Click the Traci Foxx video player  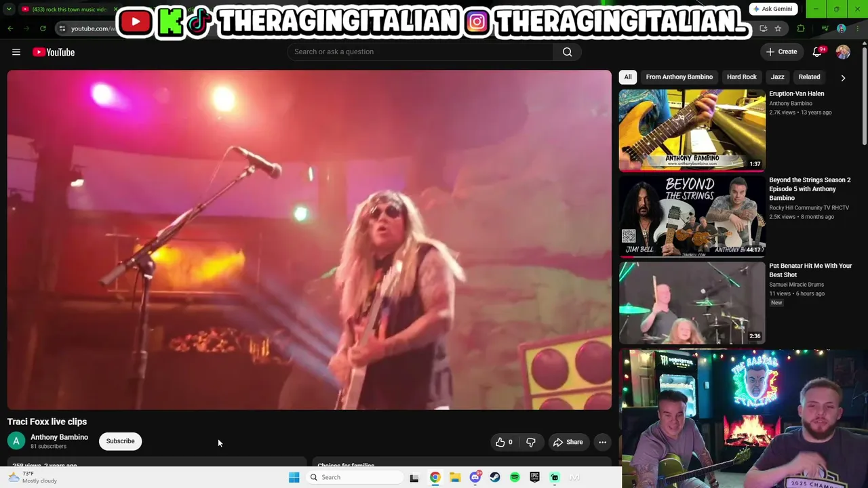click(309, 240)
